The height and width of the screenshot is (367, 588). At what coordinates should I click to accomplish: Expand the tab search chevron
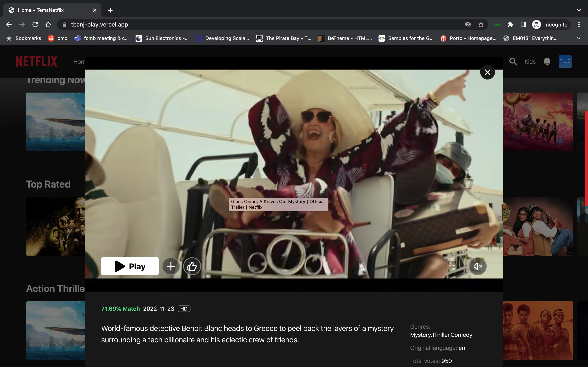[579, 10]
